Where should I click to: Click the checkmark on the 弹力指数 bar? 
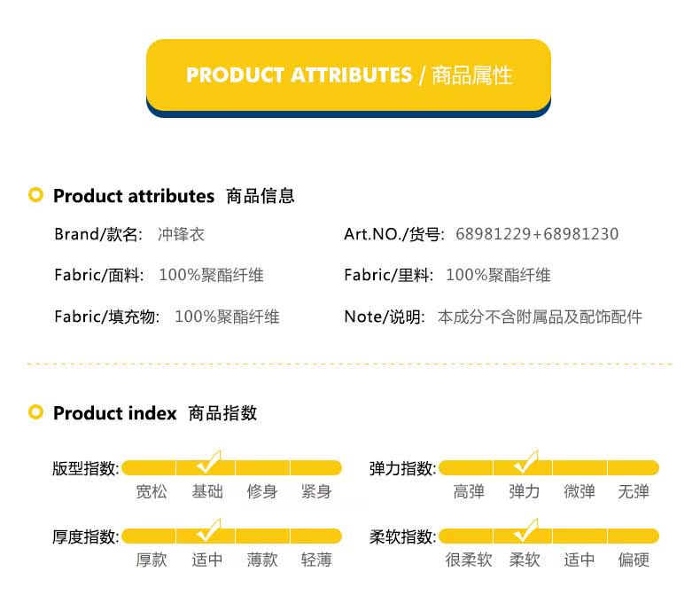point(526,461)
